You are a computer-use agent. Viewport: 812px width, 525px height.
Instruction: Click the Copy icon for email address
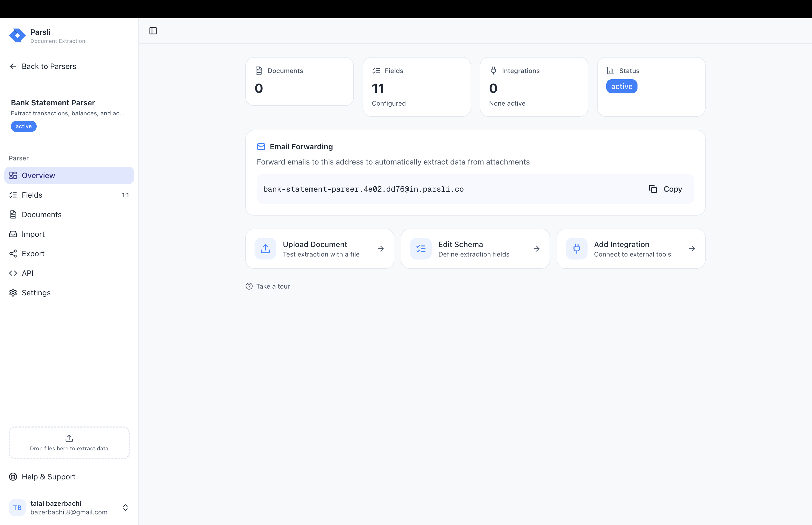652,189
